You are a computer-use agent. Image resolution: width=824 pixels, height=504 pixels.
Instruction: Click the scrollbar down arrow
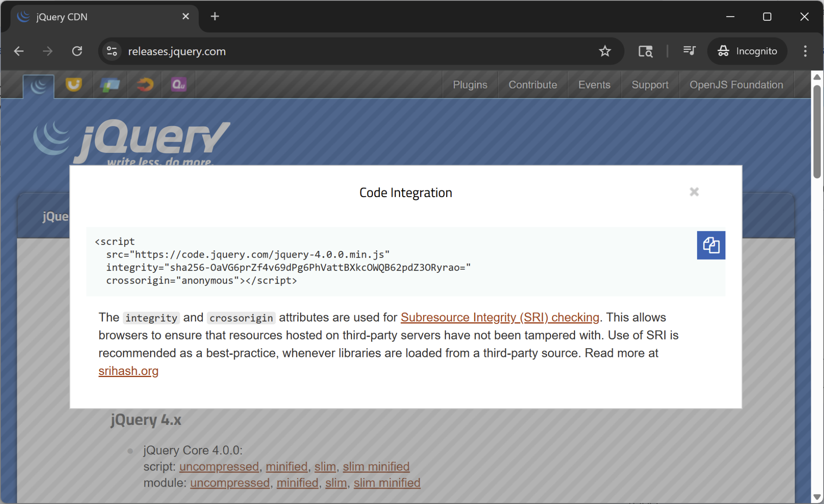tap(816, 496)
